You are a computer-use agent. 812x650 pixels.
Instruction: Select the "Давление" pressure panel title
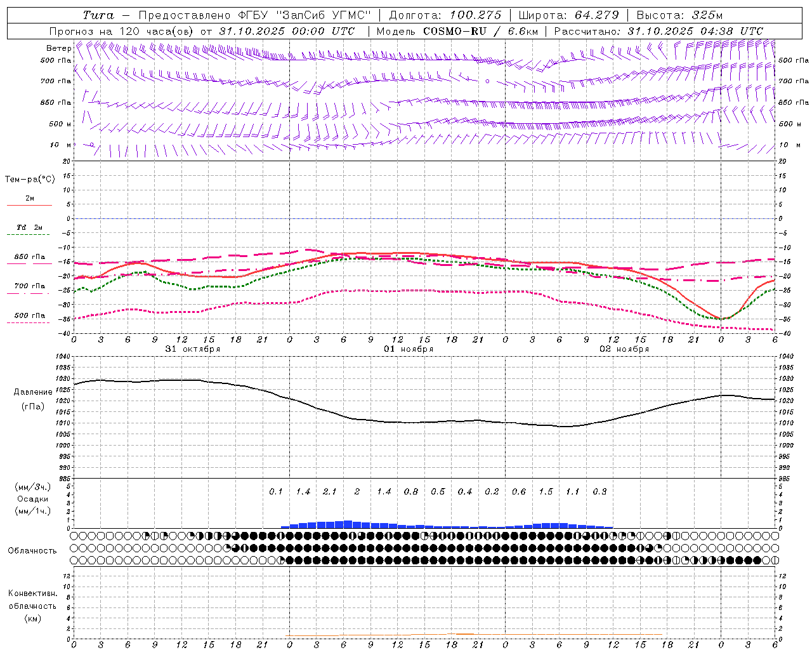point(33,392)
